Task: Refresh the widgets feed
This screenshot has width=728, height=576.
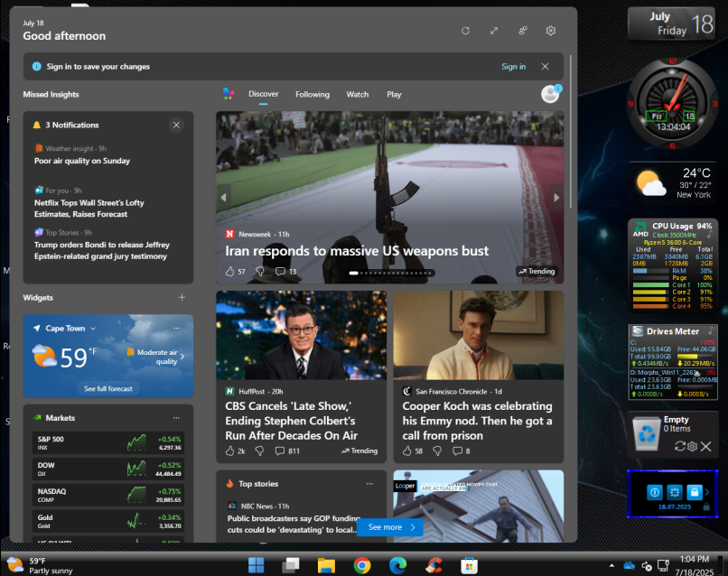Action: [x=465, y=31]
